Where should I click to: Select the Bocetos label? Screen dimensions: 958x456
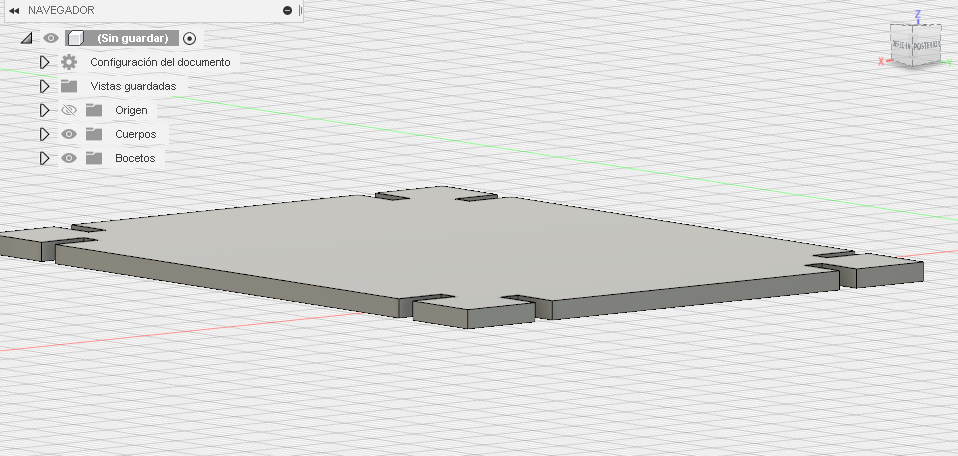coord(135,158)
